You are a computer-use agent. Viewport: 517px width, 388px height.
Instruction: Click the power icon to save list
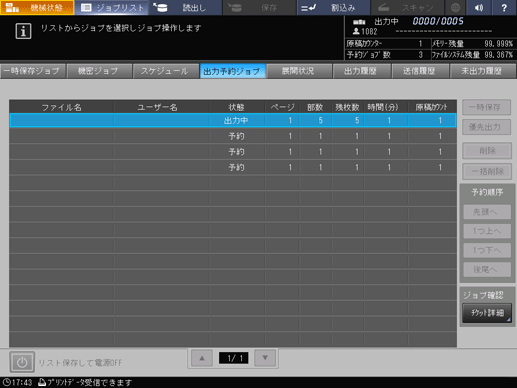pyautogui.click(x=22, y=362)
